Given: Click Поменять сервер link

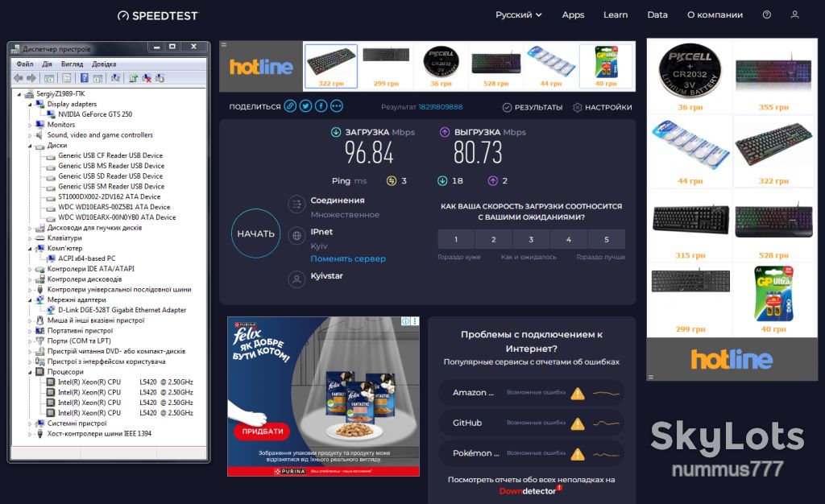Looking at the screenshot, I should click(348, 258).
